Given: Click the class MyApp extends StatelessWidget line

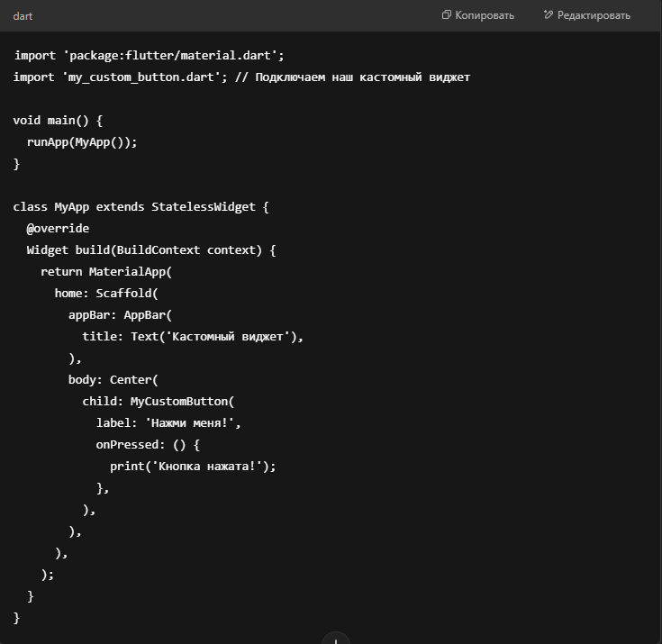Looking at the screenshot, I should pyautogui.click(x=141, y=207).
